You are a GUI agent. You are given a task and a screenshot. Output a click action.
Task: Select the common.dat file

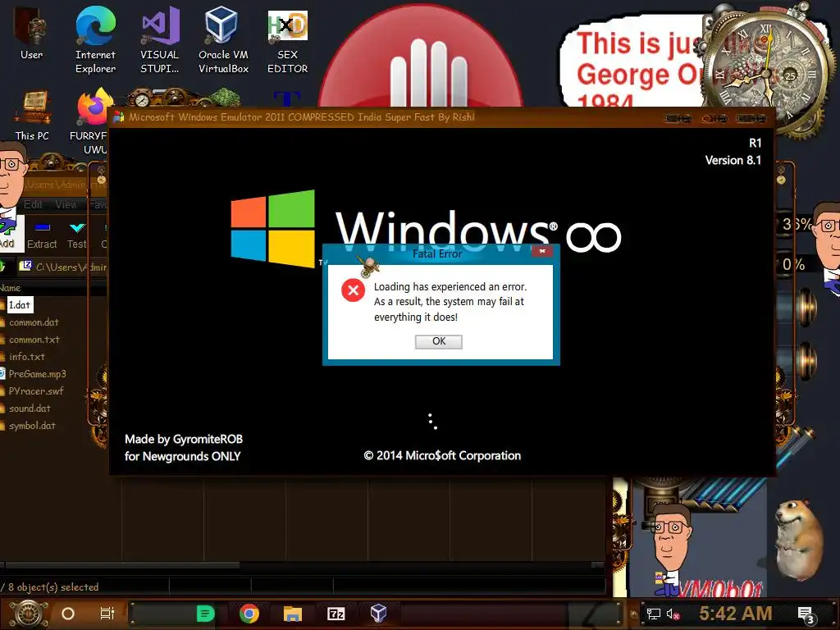(34, 322)
